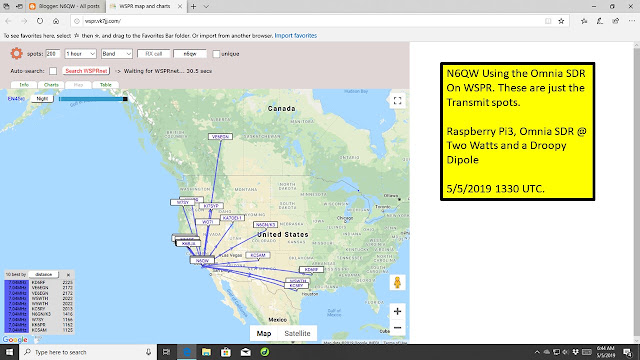The image size is (640, 360).
Task: Follow the Import favorites link
Action: pyautogui.click(x=296, y=36)
